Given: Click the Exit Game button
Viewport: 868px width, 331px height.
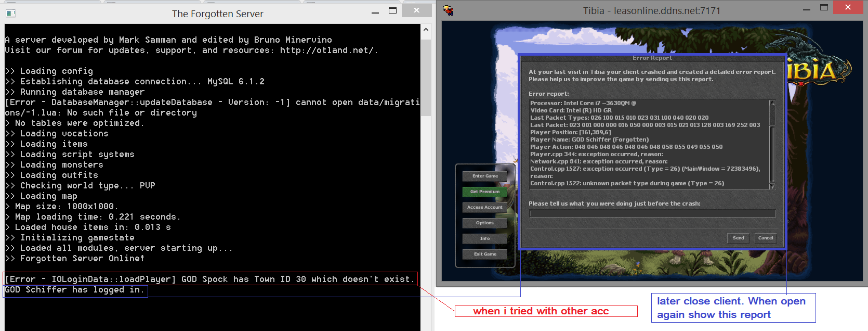Looking at the screenshot, I should point(485,254).
